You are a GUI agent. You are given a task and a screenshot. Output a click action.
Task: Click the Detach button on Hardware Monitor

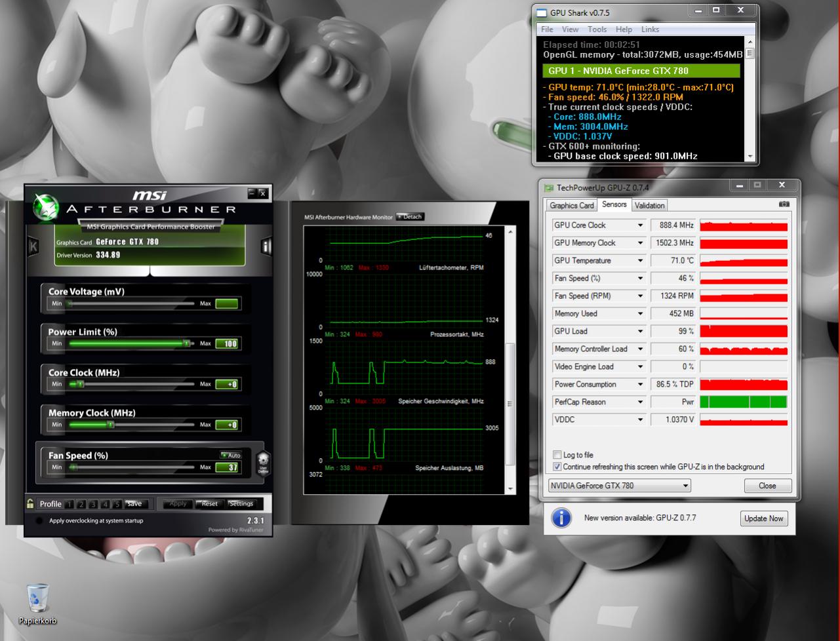point(410,217)
